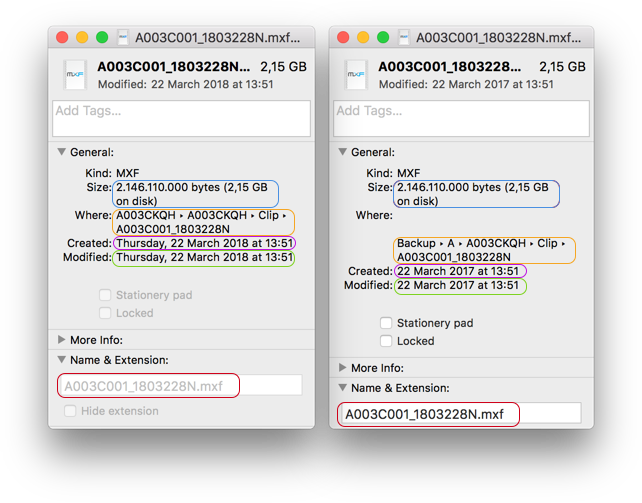This screenshot has width=642, height=503.
Task: Collapse the General section in right window
Action: click(343, 152)
